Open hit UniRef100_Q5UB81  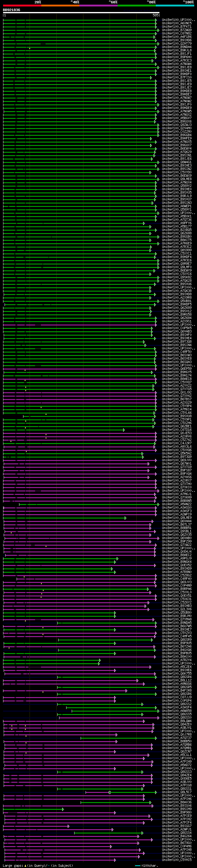point(177,301)
